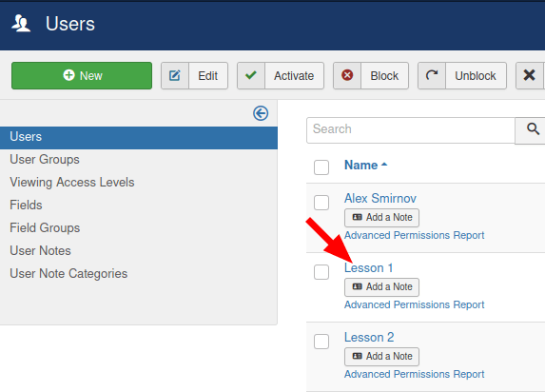Open Fields in the sidebar
The height and width of the screenshot is (392, 545).
click(x=26, y=206)
